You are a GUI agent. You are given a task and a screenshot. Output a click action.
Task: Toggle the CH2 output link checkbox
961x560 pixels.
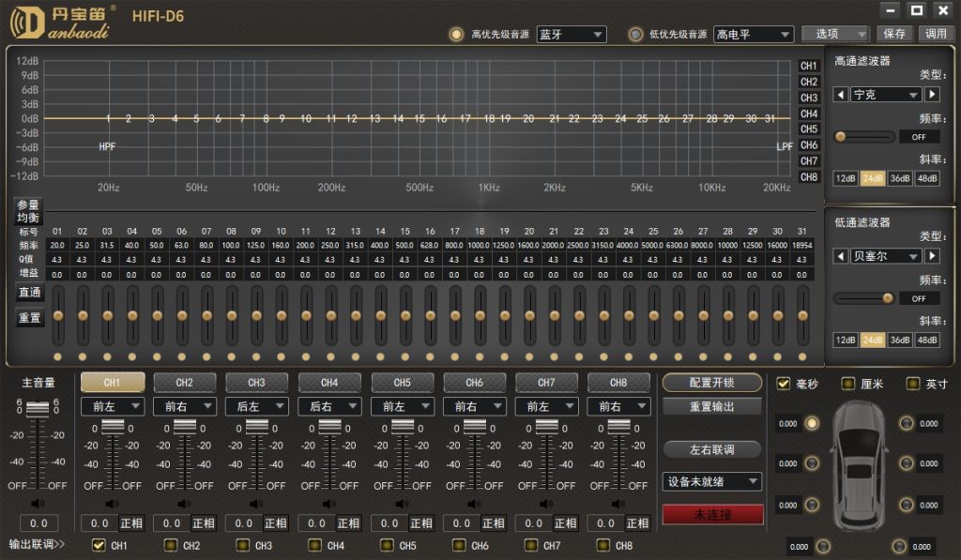[171, 545]
